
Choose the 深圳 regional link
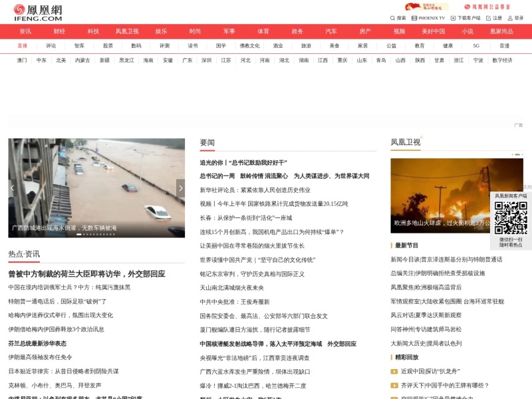206,61
